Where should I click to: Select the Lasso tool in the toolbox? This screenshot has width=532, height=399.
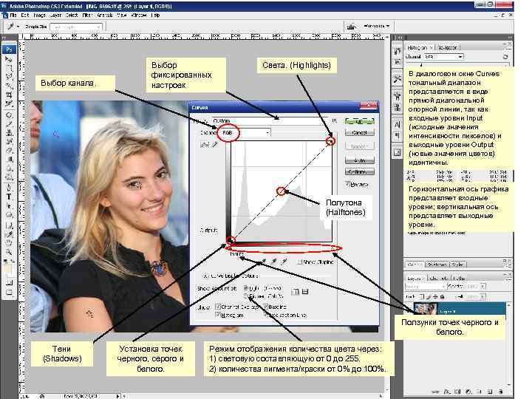click(9, 77)
